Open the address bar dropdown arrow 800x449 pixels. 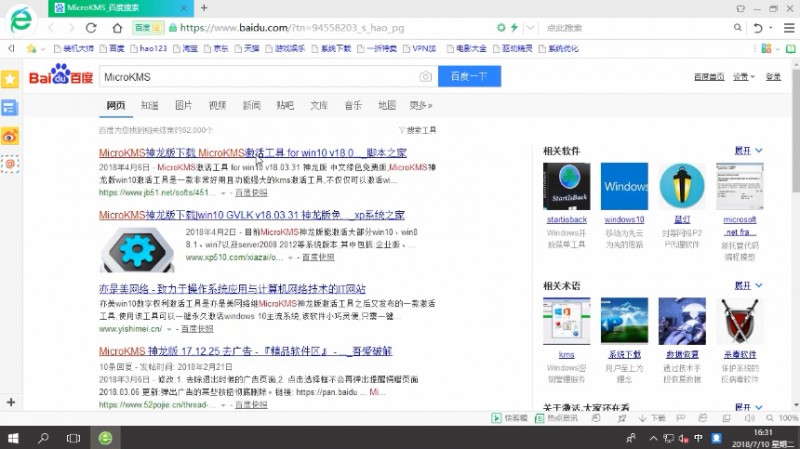(531, 28)
